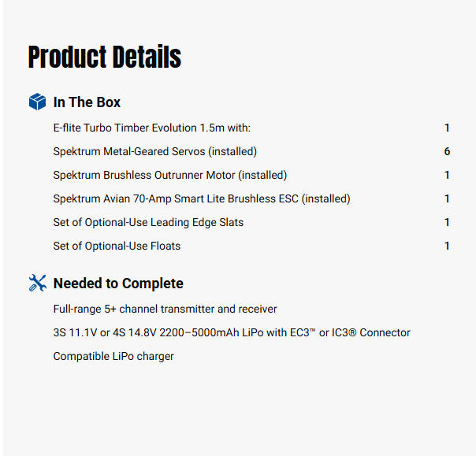Click the Compatible LiPo charger line
This screenshot has height=456, width=476.
pyautogui.click(x=113, y=356)
